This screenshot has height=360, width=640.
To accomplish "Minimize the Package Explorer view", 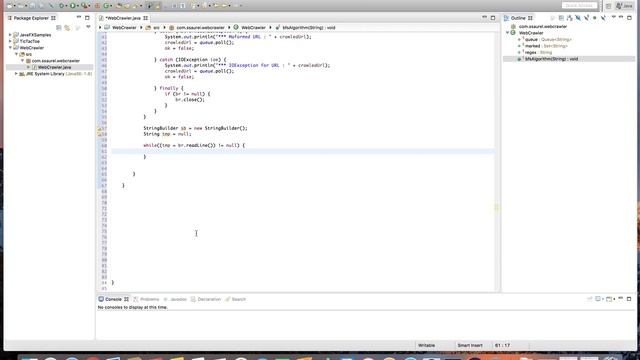I will tap(79, 18).
